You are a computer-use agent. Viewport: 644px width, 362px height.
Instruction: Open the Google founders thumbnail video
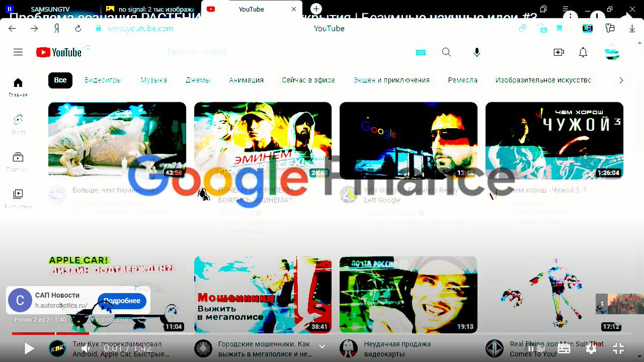click(x=408, y=141)
